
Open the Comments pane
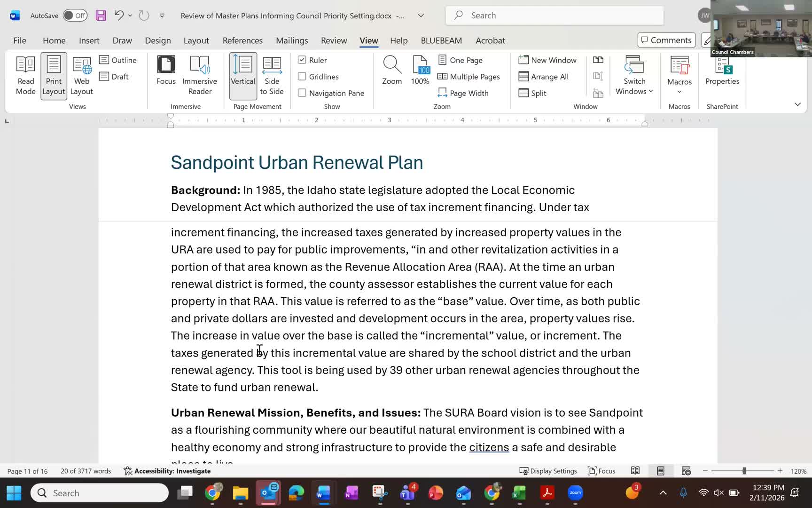(x=666, y=40)
